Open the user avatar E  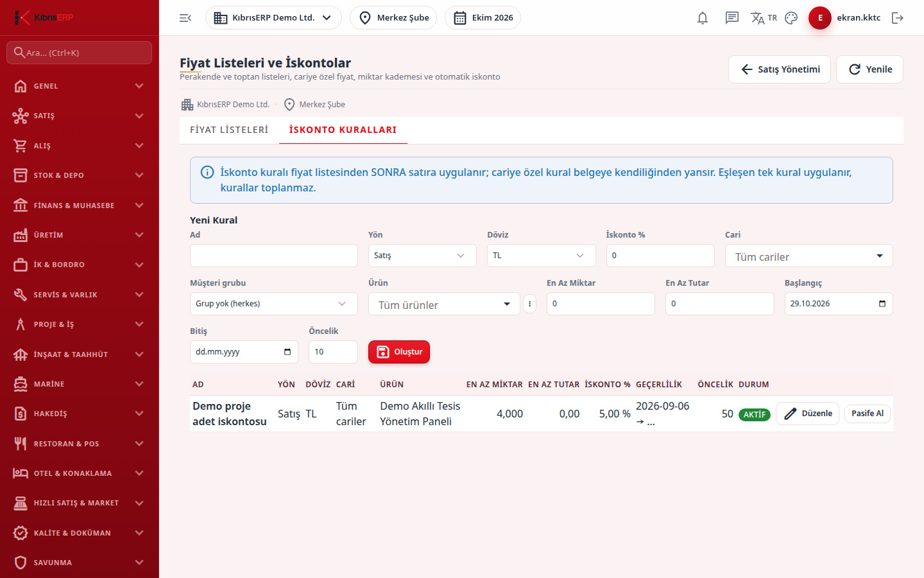[820, 18]
